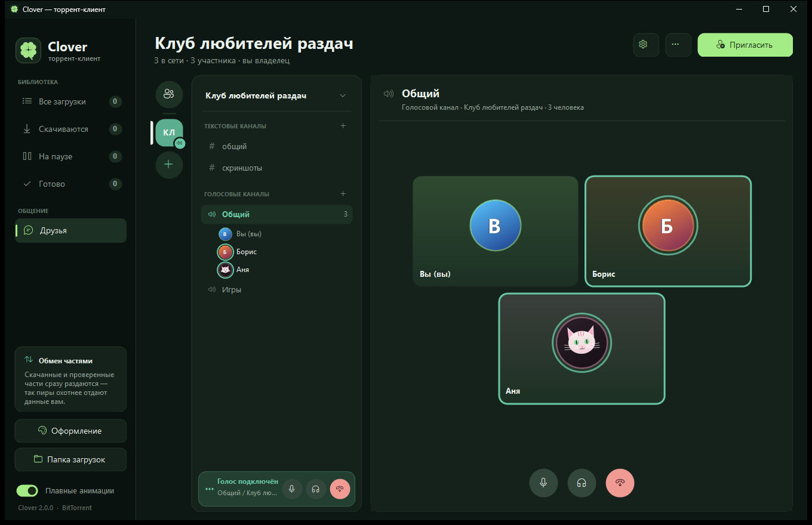Click the blue В avatar next to Вы (вы) in the channel list
Screen dimensions: 812x525
pyautogui.click(x=225, y=234)
